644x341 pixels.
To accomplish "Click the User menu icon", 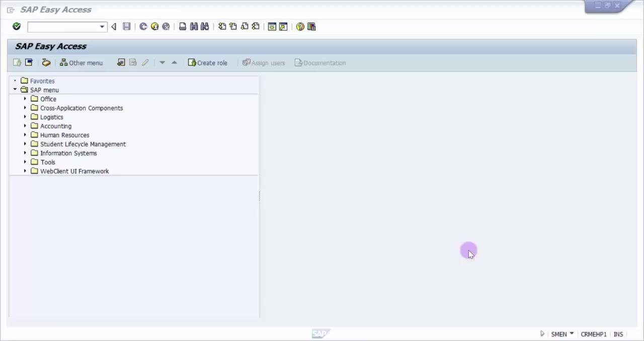I will click(17, 62).
